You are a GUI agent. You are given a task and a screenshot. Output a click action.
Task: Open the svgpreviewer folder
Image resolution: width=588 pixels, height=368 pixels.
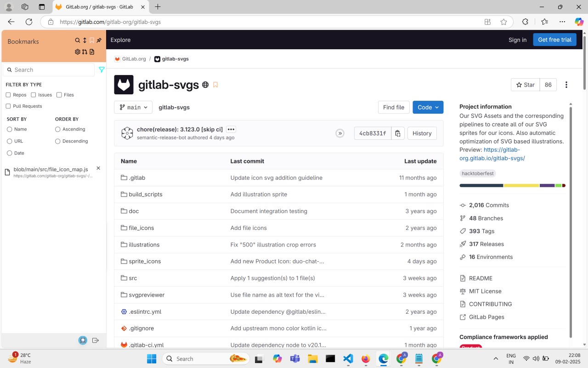[147, 295]
